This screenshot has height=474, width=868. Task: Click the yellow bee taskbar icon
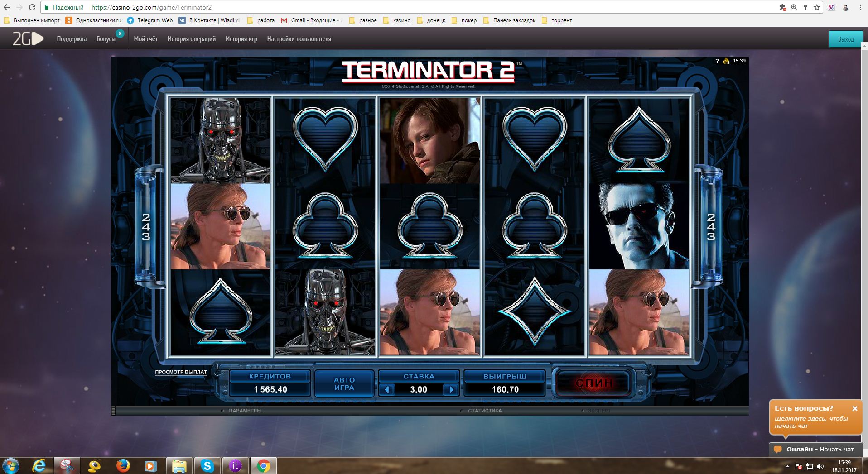pos(95,466)
